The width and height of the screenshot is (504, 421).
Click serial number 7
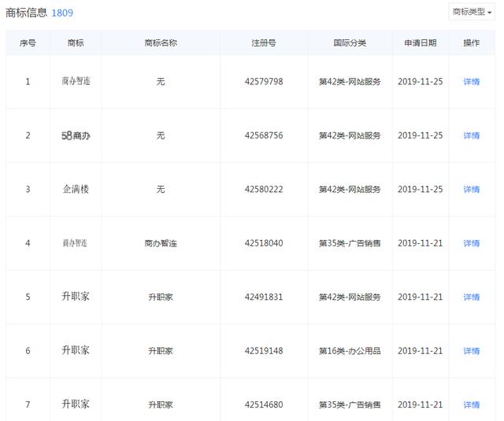28,404
